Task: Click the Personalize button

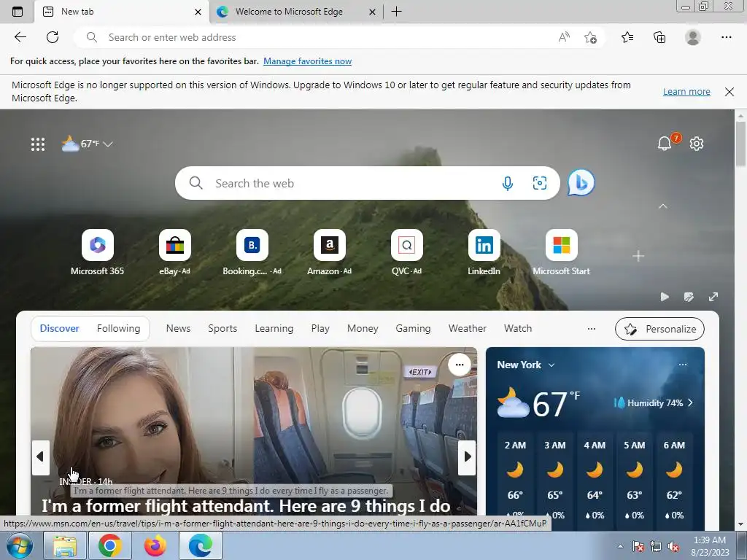Action: pos(659,329)
